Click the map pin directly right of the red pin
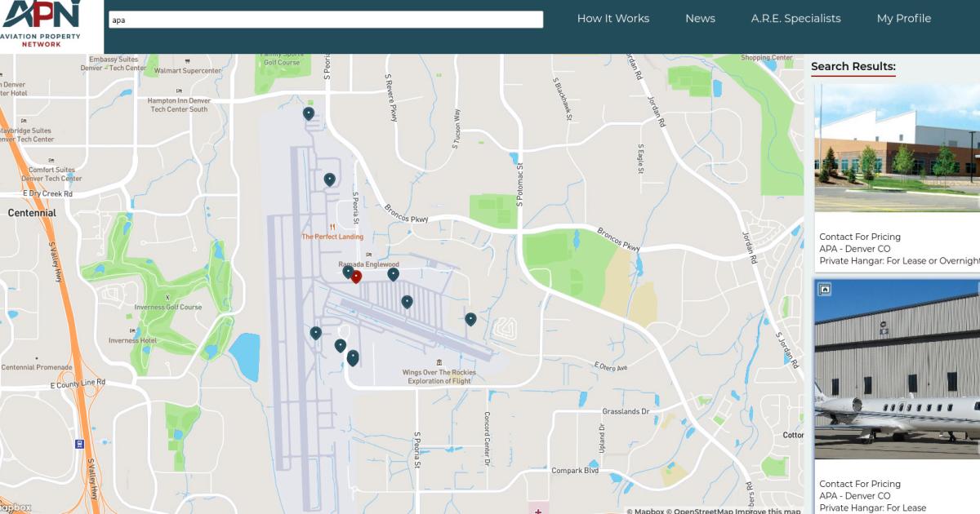The image size is (980, 514). [x=393, y=274]
